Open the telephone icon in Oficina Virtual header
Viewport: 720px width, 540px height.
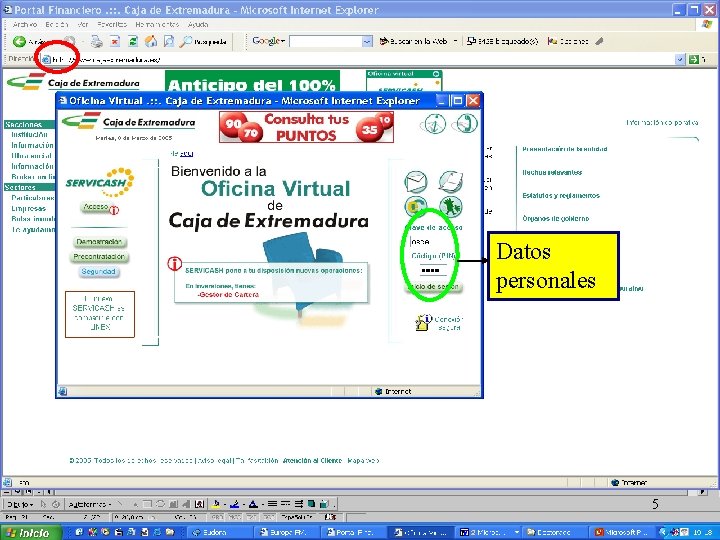[x=465, y=124]
